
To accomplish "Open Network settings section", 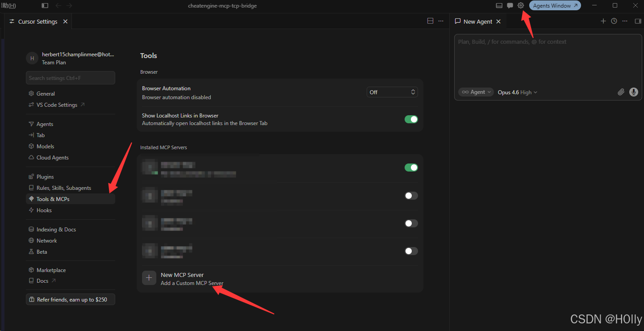I will click(71, 241).
